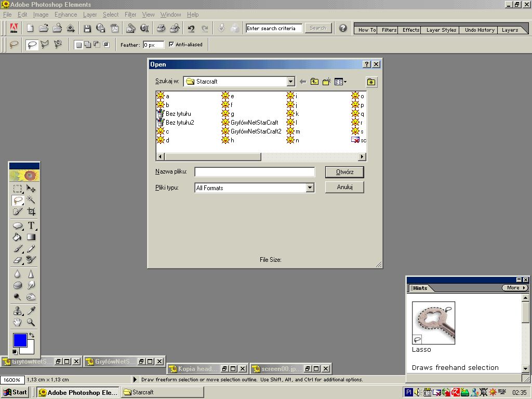Screen dimensions: 532x399
Task: Choose the Paint Bucket tool
Action: (18, 237)
